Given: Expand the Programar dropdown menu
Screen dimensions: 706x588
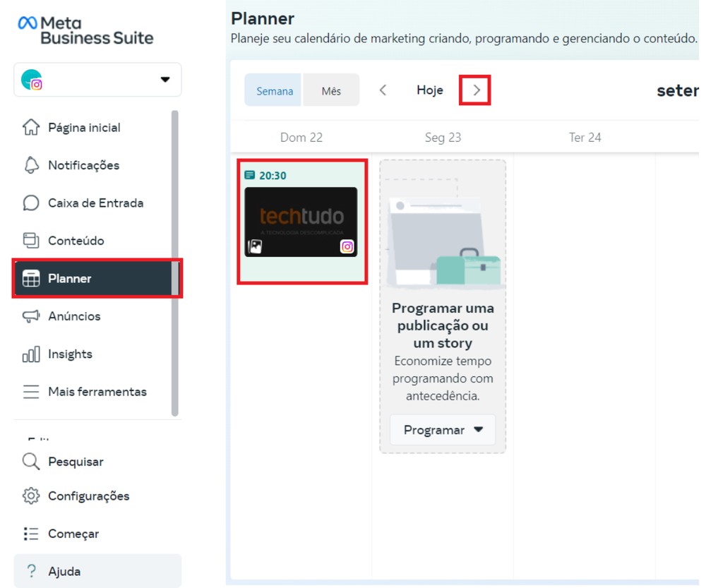Looking at the screenshot, I should click(443, 429).
